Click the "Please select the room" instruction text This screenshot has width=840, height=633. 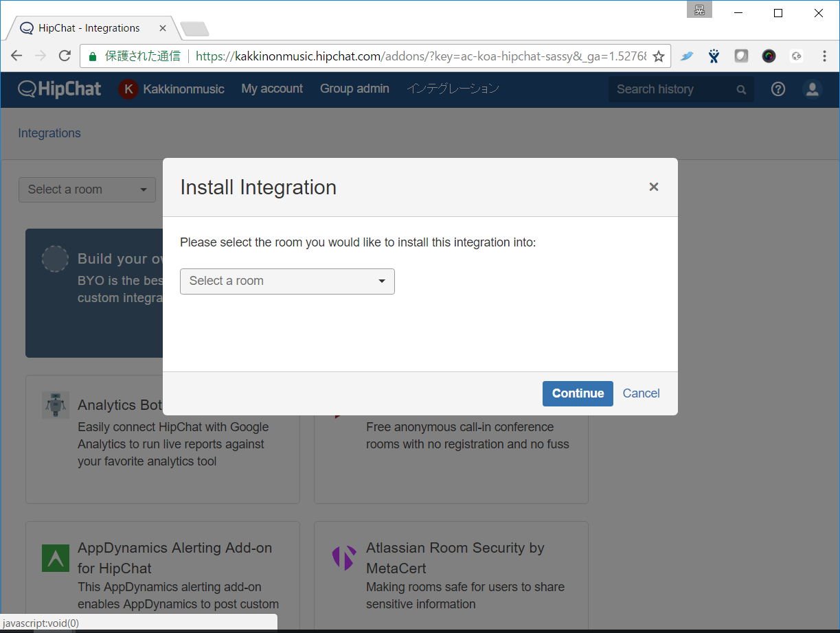[358, 242]
